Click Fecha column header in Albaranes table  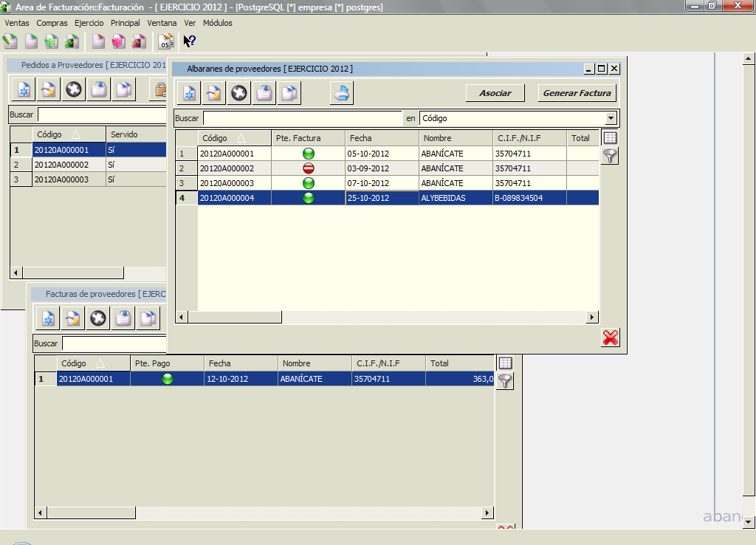click(x=382, y=138)
